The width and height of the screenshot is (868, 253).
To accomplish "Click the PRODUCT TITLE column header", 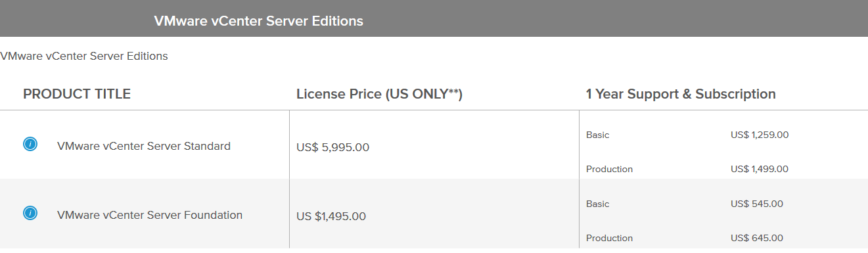I will 77,94.
